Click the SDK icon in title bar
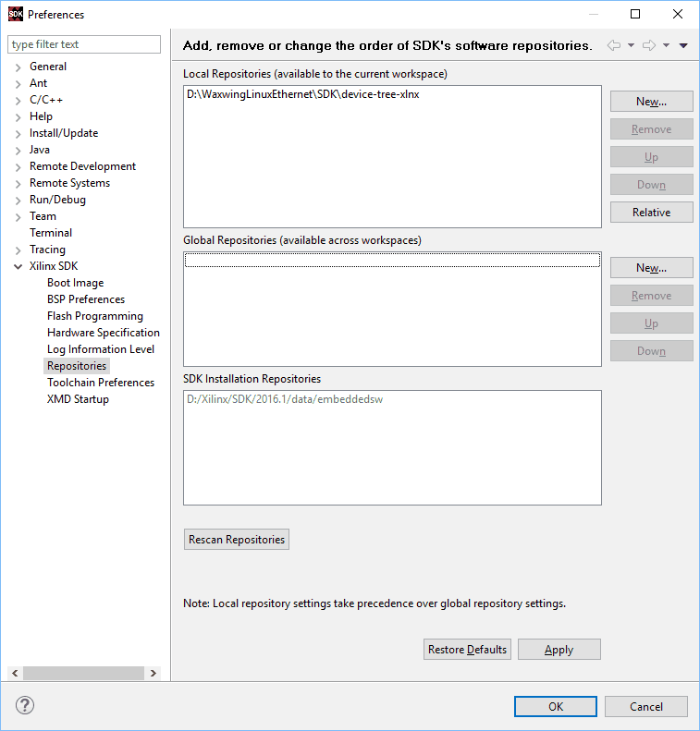Image resolution: width=700 pixels, height=731 pixels. click(x=15, y=14)
